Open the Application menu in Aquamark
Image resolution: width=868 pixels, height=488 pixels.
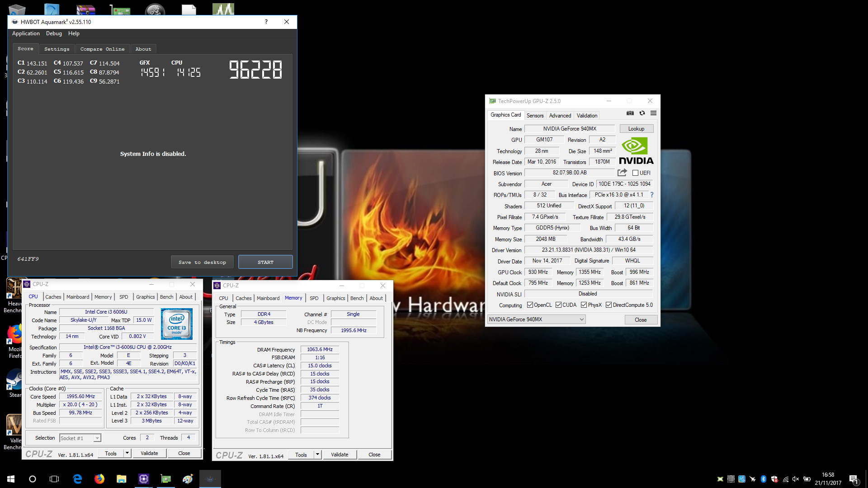26,33
